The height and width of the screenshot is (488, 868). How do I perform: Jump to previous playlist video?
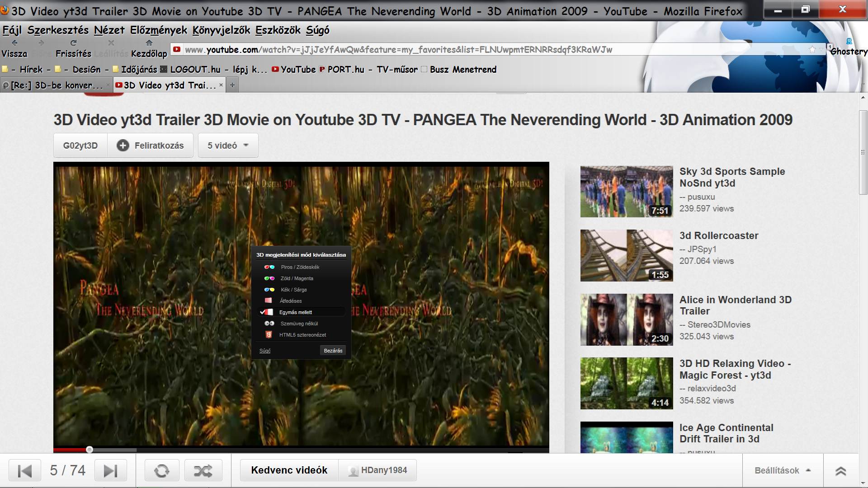[x=25, y=471]
